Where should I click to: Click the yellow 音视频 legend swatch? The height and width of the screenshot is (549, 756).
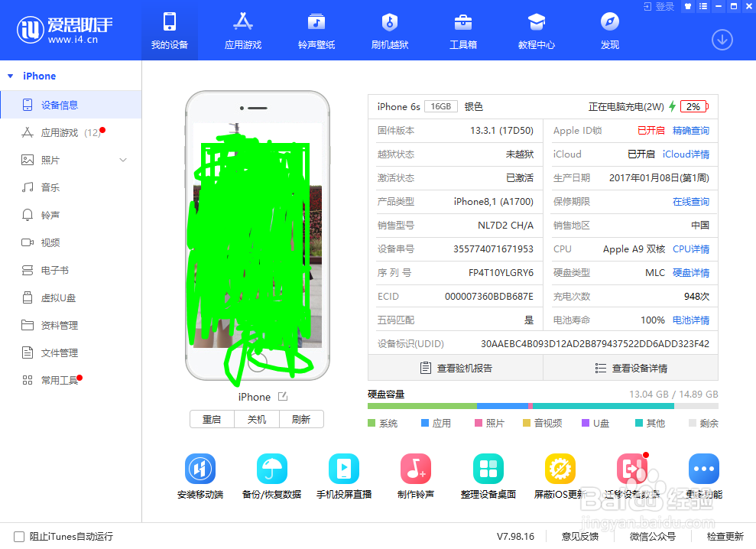pos(527,423)
